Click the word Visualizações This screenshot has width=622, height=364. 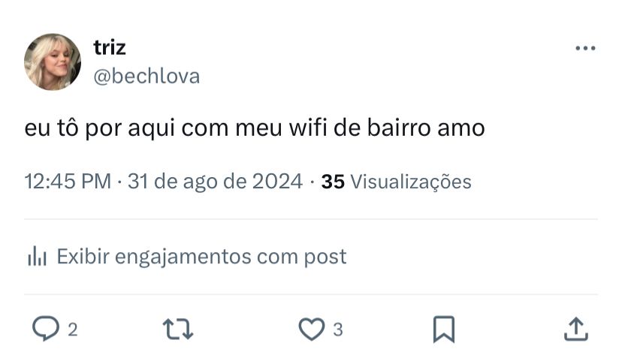tap(411, 182)
